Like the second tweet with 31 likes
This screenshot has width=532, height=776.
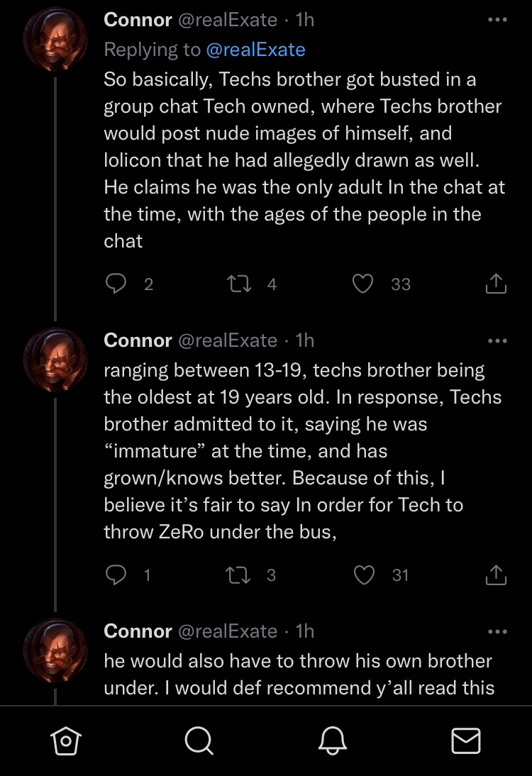pyautogui.click(x=364, y=575)
